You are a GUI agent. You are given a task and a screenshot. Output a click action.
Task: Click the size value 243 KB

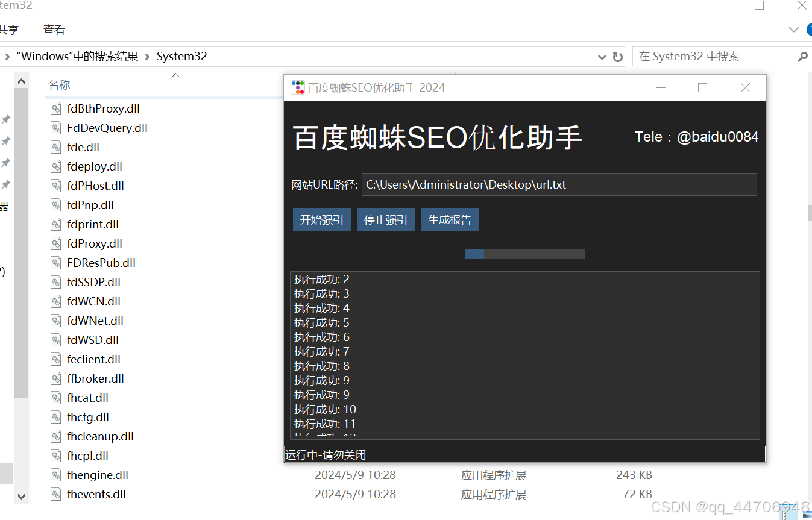[634, 475]
